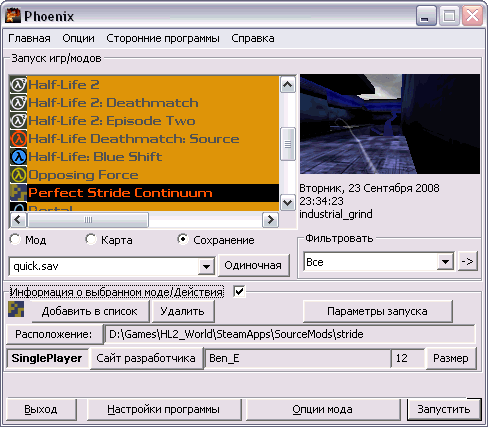Open the Фильтровать dropdown showing Все

coord(445,262)
